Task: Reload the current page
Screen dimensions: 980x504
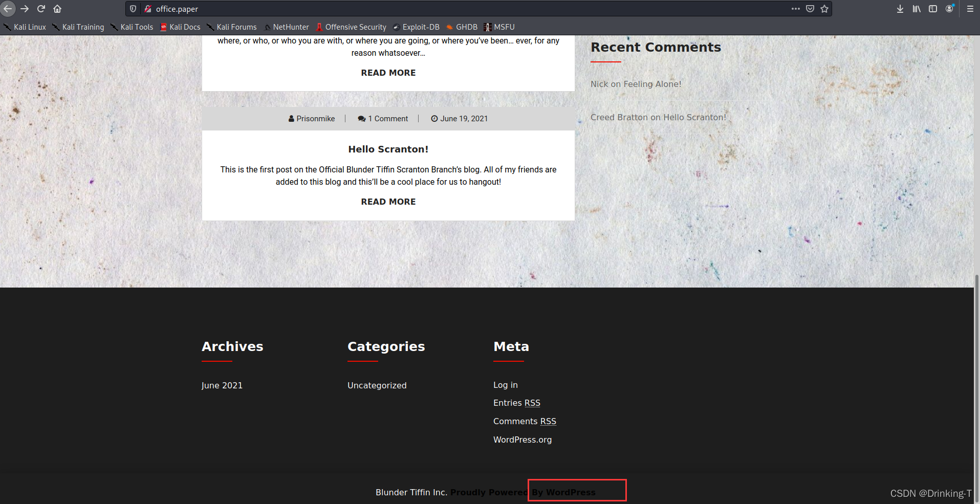Action: [41, 9]
